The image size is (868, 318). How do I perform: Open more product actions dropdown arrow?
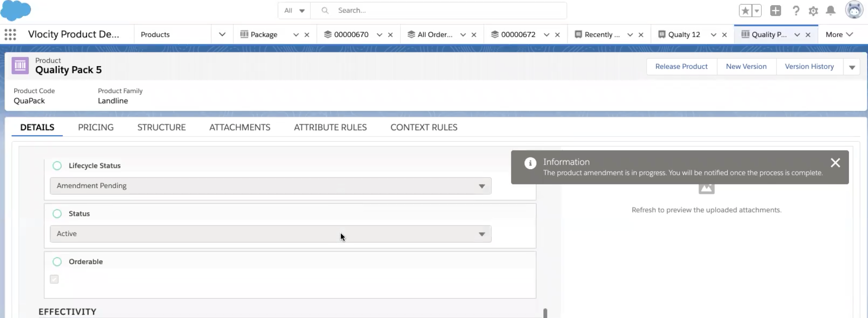pyautogui.click(x=852, y=67)
